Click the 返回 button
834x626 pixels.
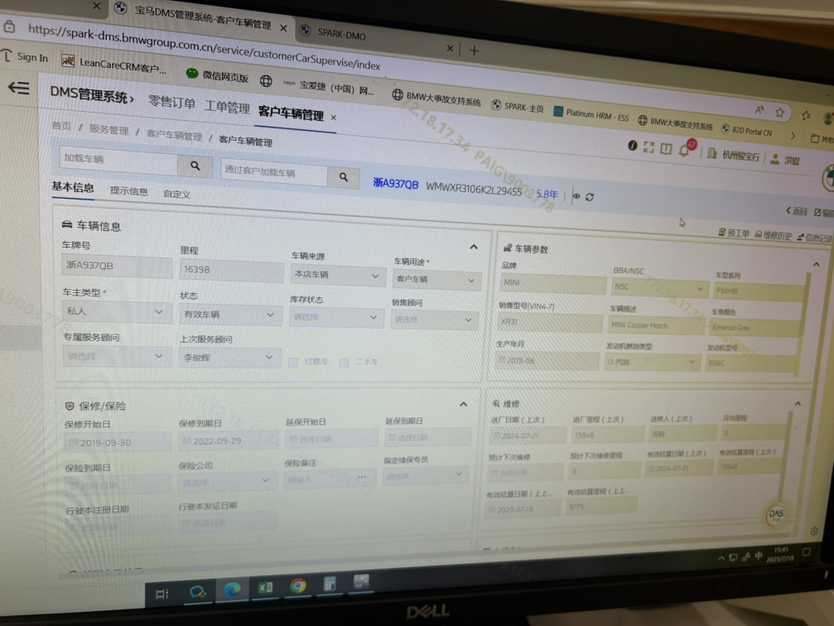(796, 211)
